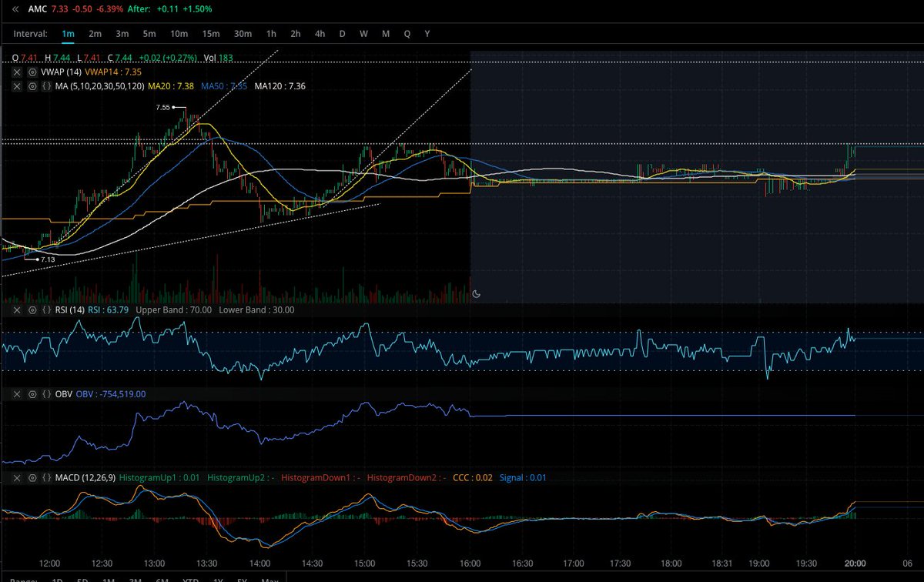924x582 pixels.
Task: Click the MACD Signal : 0.01 value
Action: coord(524,477)
